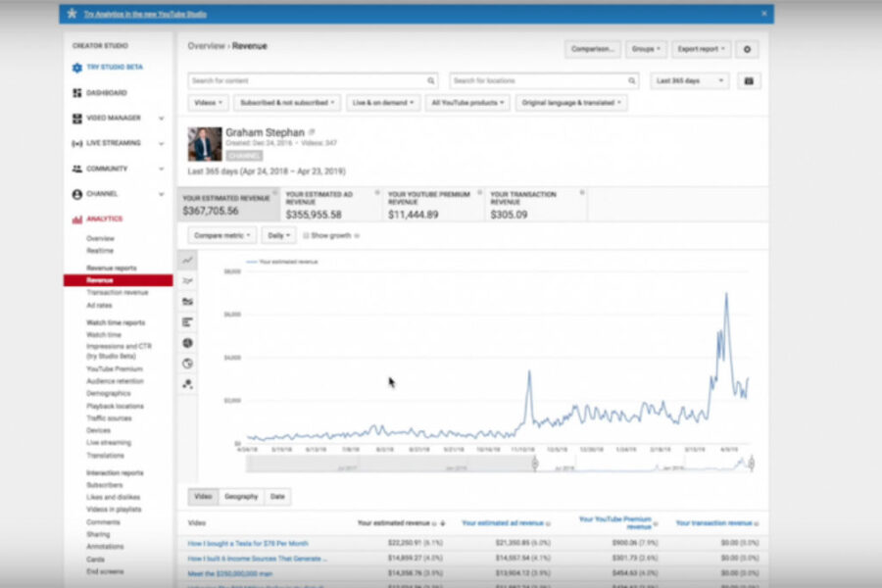Click the Graham Stephan channel thumbnail
Image resolution: width=882 pixels, height=588 pixels.
(205, 144)
